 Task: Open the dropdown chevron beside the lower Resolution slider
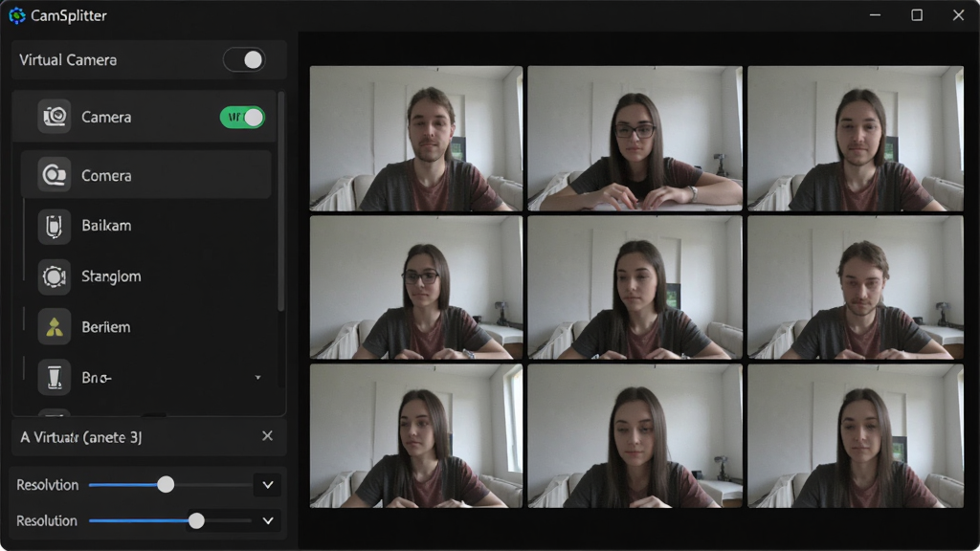coord(268,521)
